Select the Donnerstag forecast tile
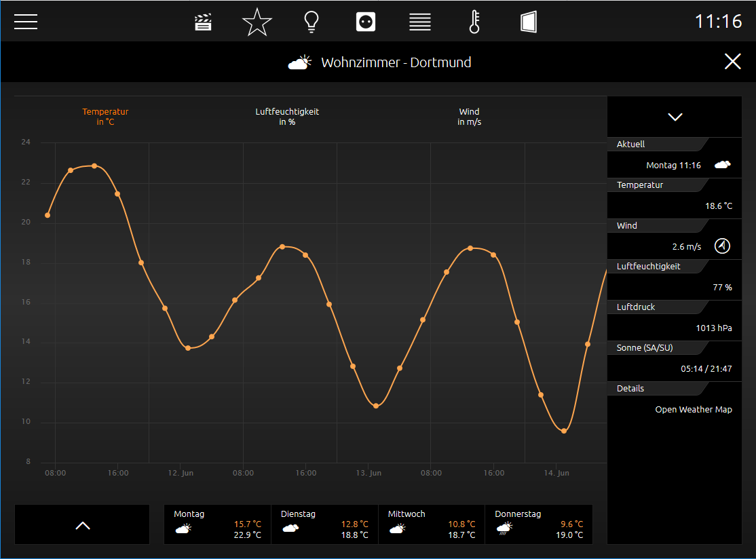756x559 pixels. coord(539,525)
